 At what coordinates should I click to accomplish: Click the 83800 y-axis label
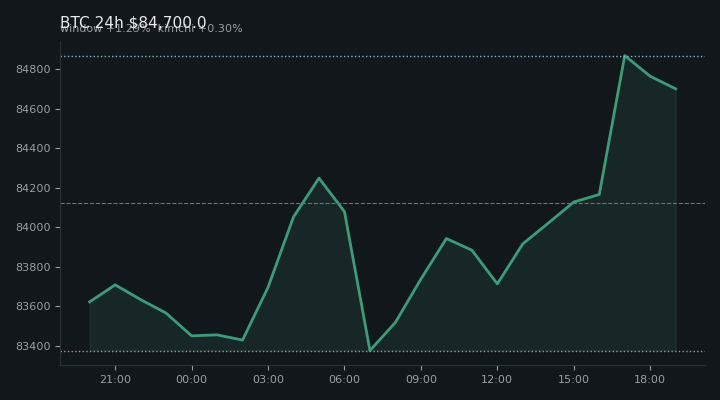[x=33, y=267]
